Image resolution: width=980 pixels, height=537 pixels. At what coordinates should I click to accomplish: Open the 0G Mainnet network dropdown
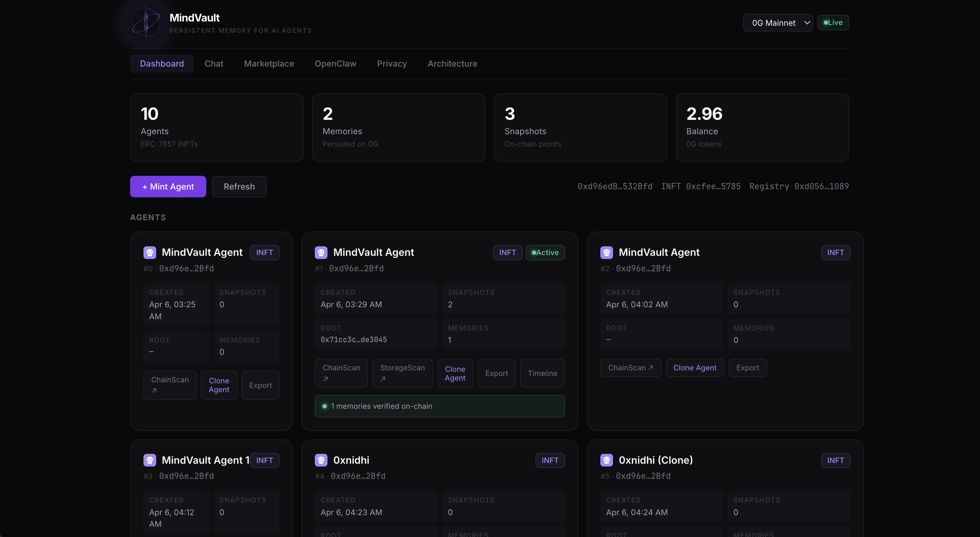(x=778, y=23)
